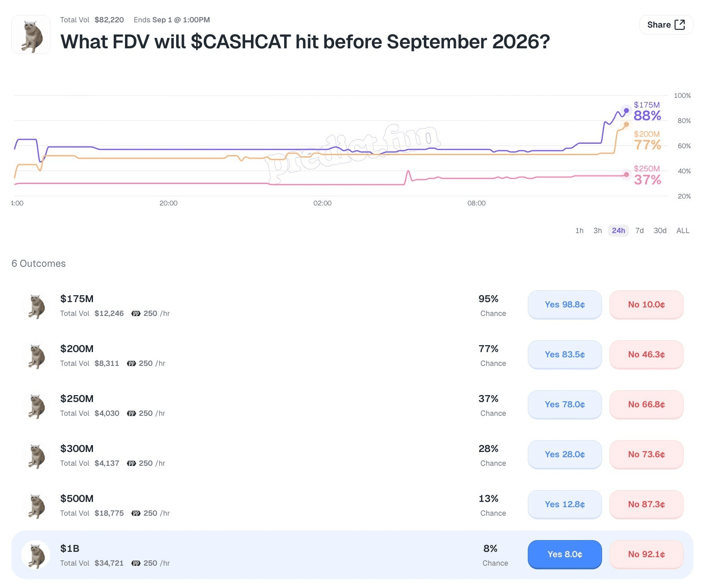
Task: Select the 30d chart timeframe
Action: point(660,231)
